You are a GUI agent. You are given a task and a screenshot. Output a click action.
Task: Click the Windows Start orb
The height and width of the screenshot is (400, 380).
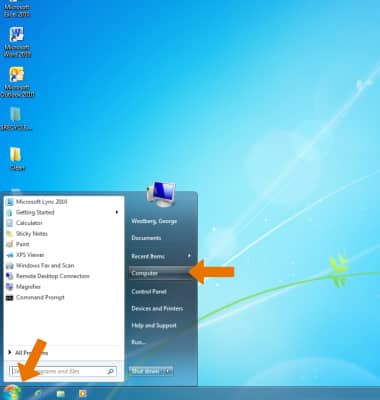[x=12, y=393]
